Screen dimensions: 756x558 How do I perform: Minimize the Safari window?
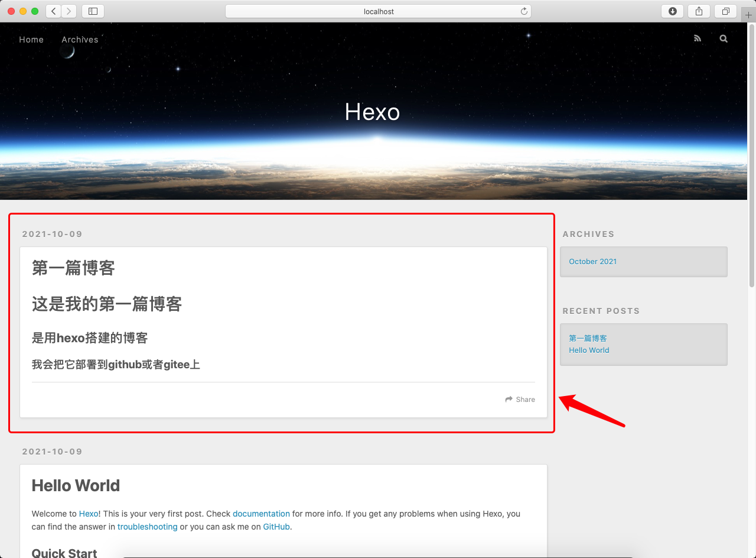(23, 11)
